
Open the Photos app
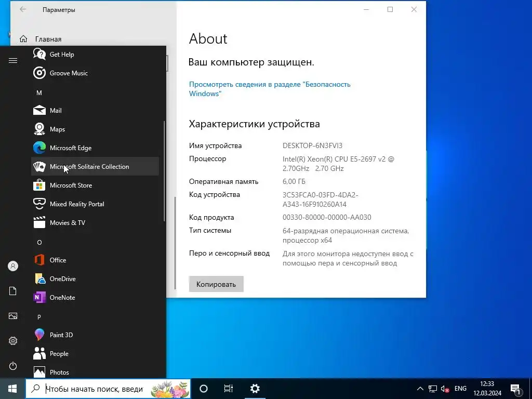tap(95, 371)
